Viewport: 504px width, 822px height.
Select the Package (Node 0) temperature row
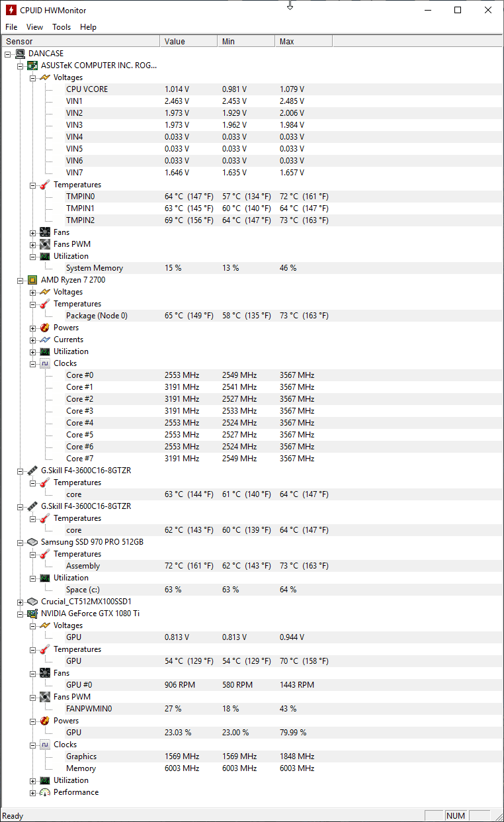point(251,316)
